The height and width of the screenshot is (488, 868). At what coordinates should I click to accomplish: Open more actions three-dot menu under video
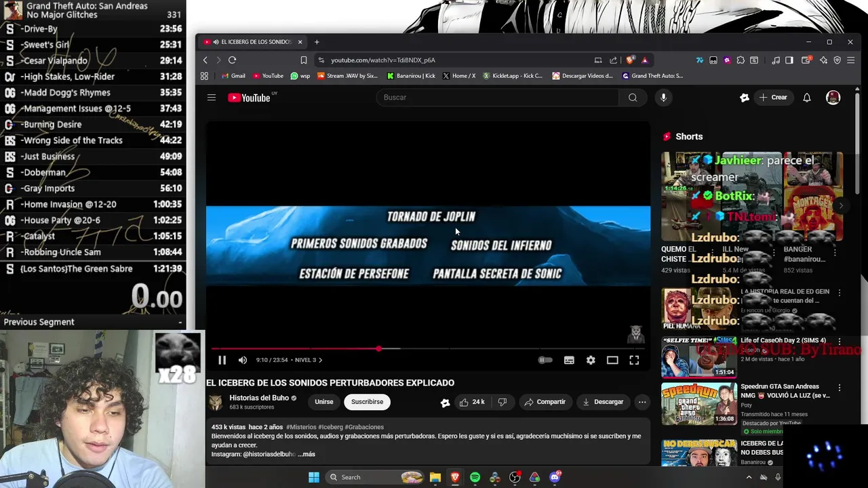(x=642, y=402)
